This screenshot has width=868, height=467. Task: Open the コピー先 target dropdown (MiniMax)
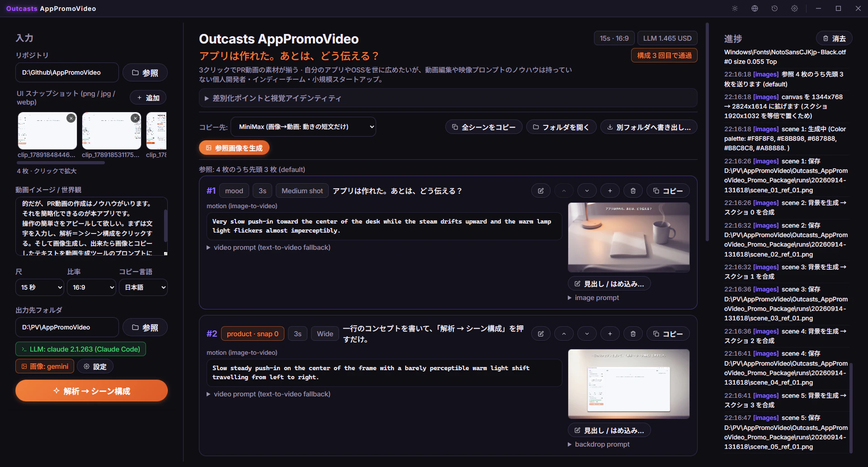tap(303, 127)
